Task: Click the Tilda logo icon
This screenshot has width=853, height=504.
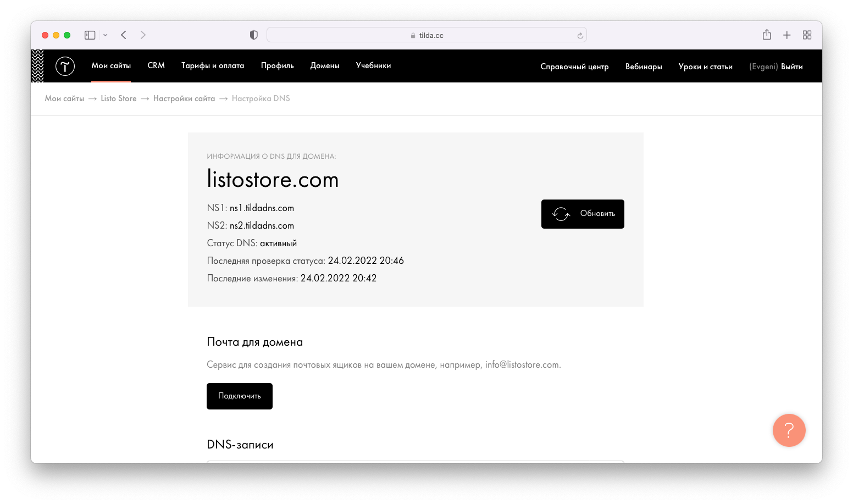Action: point(65,67)
